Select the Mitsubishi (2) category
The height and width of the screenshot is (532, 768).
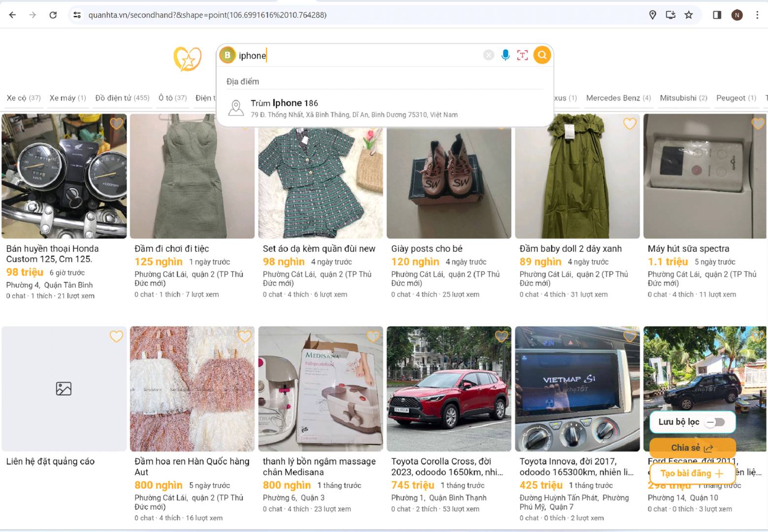[x=683, y=98]
